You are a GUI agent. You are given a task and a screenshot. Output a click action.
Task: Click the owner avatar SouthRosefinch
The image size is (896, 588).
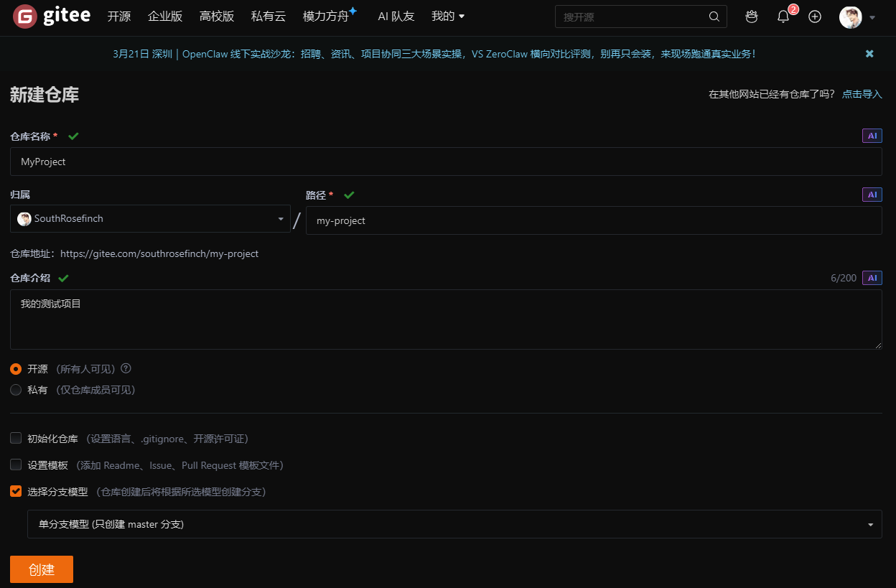24,219
